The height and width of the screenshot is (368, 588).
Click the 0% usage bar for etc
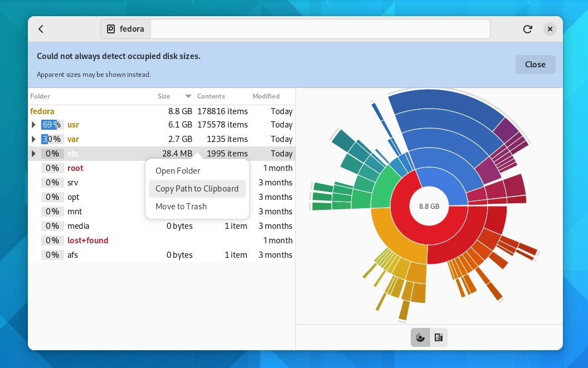[x=52, y=154]
